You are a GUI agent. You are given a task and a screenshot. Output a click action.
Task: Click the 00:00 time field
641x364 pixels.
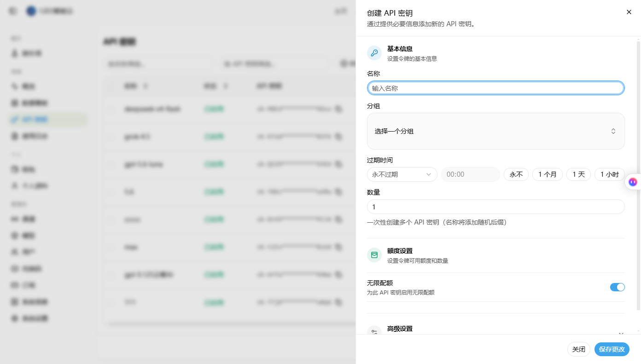click(470, 174)
